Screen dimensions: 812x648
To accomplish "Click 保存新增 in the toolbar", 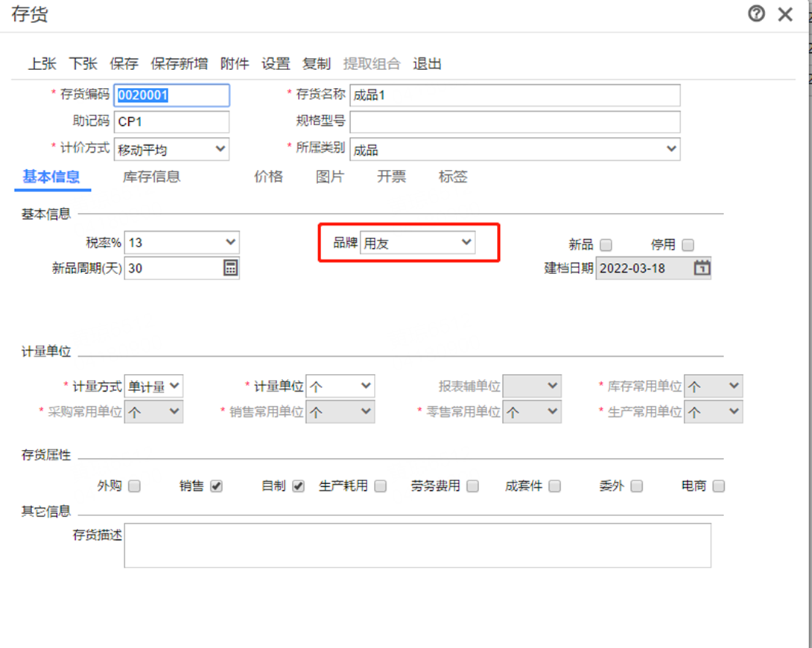I will 180,63.
